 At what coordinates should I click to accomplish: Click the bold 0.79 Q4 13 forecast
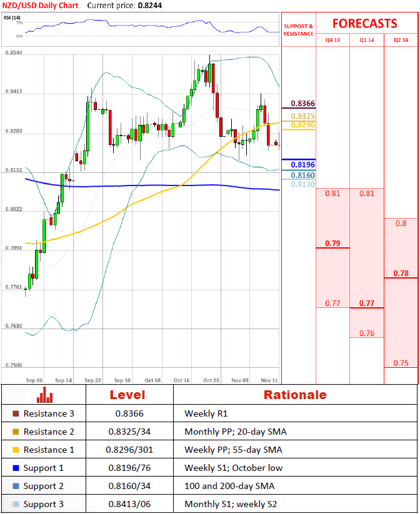(x=332, y=243)
